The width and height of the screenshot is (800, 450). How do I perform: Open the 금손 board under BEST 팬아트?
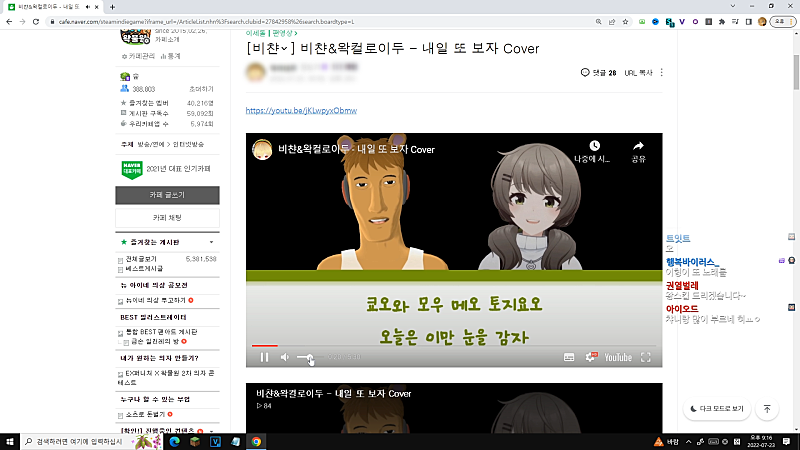(155, 341)
